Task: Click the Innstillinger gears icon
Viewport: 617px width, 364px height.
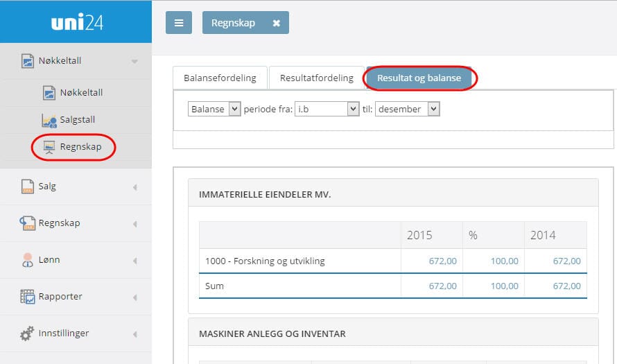Action: (x=28, y=333)
